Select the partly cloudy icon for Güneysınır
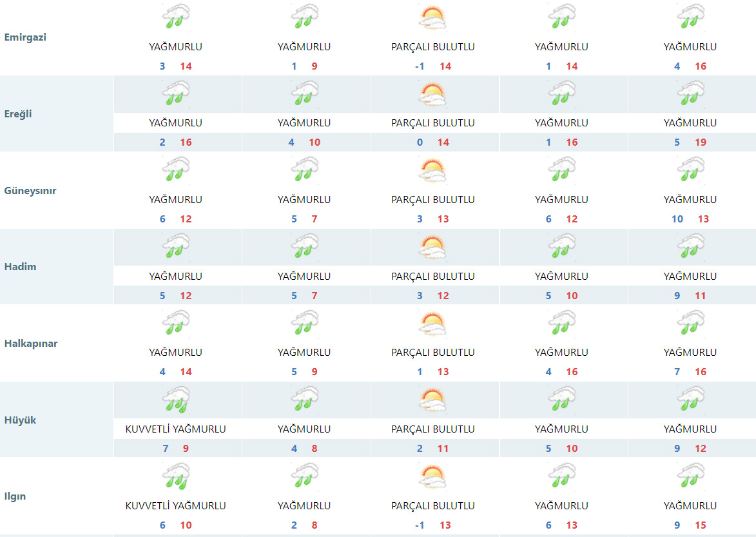This screenshot has height=537, width=756. point(432,171)
